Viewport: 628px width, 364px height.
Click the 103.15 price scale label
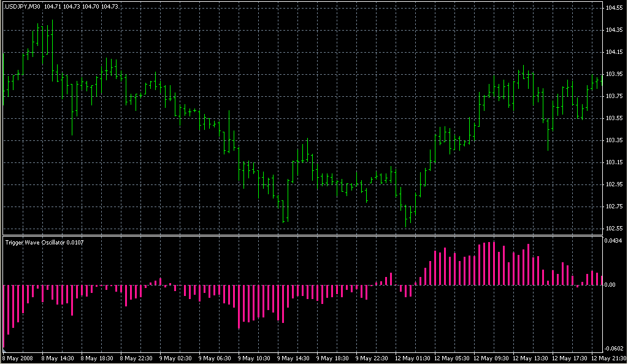[x=614, y=162]
